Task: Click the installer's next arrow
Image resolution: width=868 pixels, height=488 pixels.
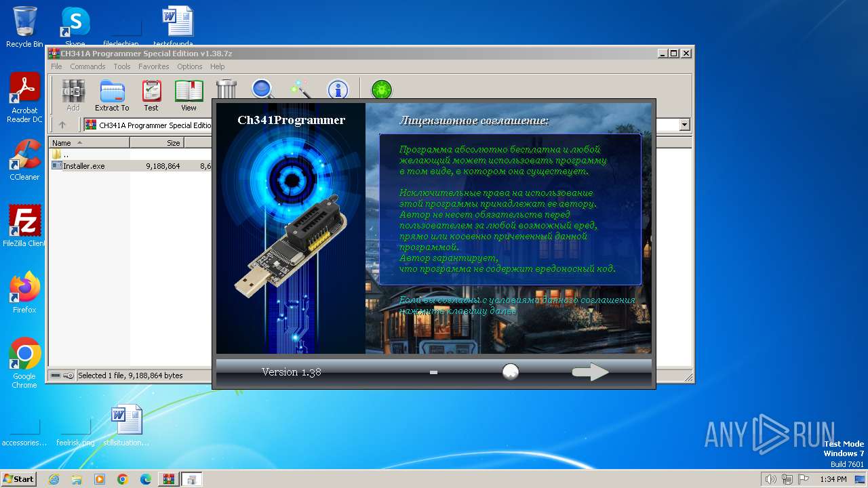Action: click(x=590, y=372)
